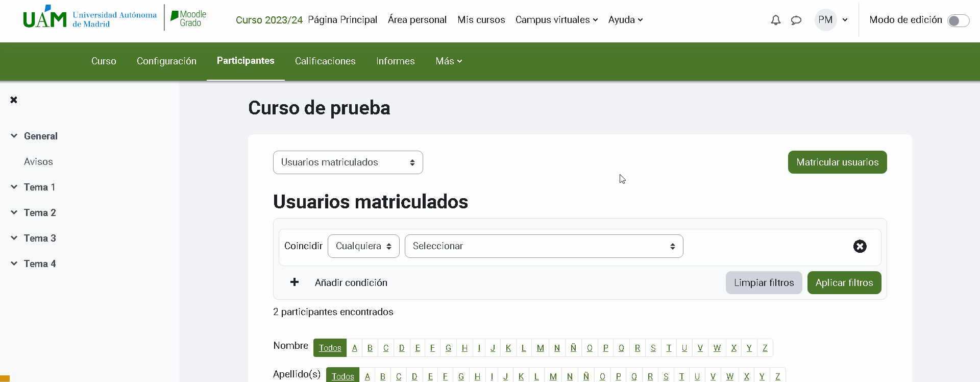This screenshot has height=382, width=980.
Task: Click Limpiar filtros button
Action: click(764, 282)
